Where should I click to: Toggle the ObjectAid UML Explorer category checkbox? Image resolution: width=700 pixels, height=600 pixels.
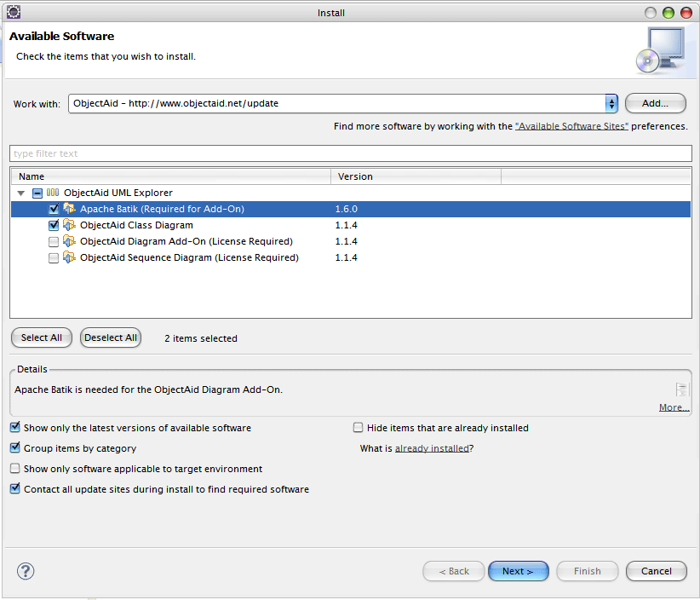tap(37, 193)
